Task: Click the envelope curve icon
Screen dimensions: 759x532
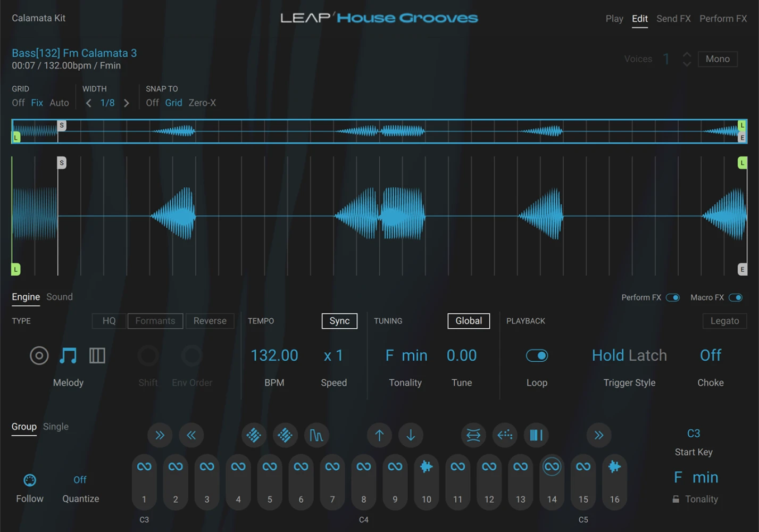Action: 316,435
